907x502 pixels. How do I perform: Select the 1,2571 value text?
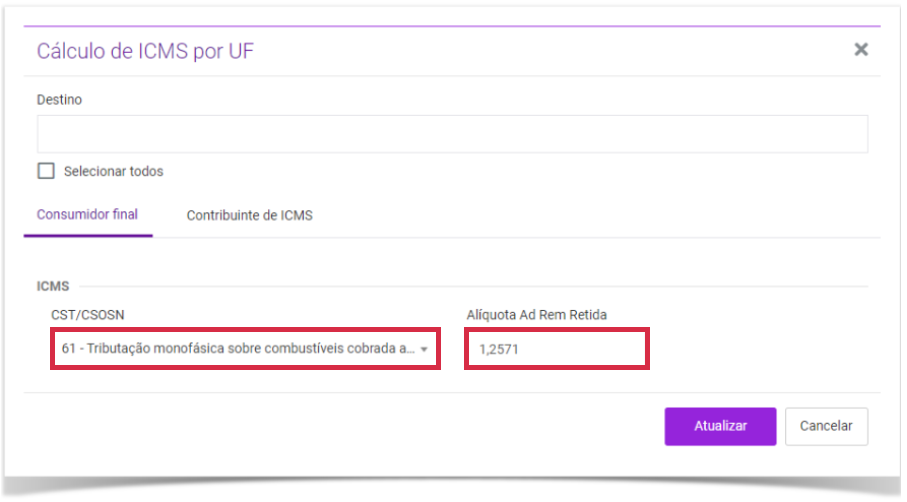pyautogui.click(x=499, y=349)
